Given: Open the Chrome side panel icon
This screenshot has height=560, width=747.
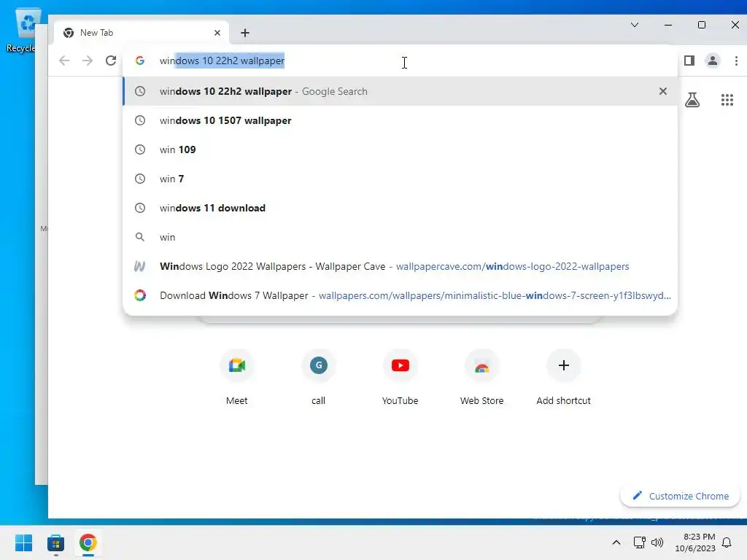Looking at the screenshot, I should [x=689, y=61].
